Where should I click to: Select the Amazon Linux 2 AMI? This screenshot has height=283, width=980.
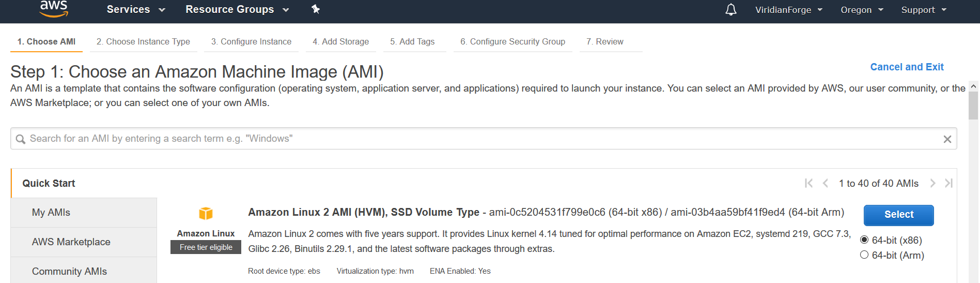coord(898,215)
